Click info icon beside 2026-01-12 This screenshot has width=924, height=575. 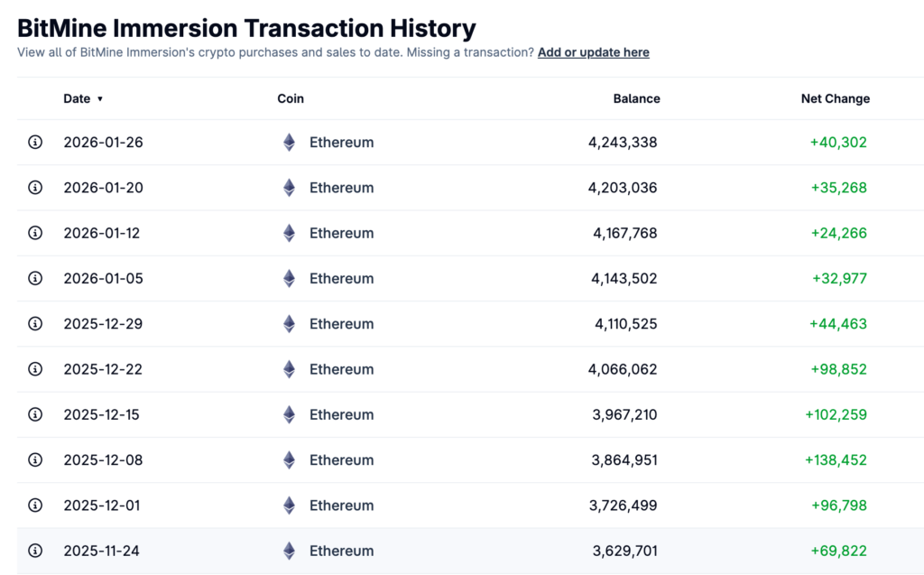35,233
